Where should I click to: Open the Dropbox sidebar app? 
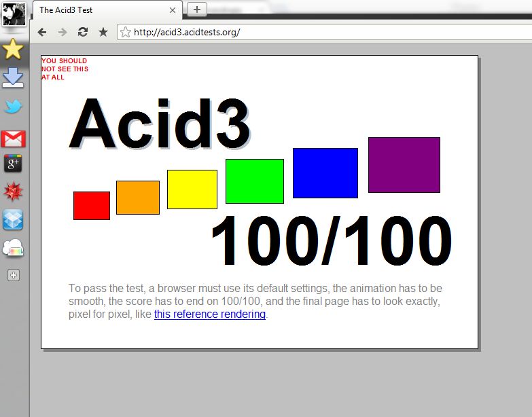(14, 219)
